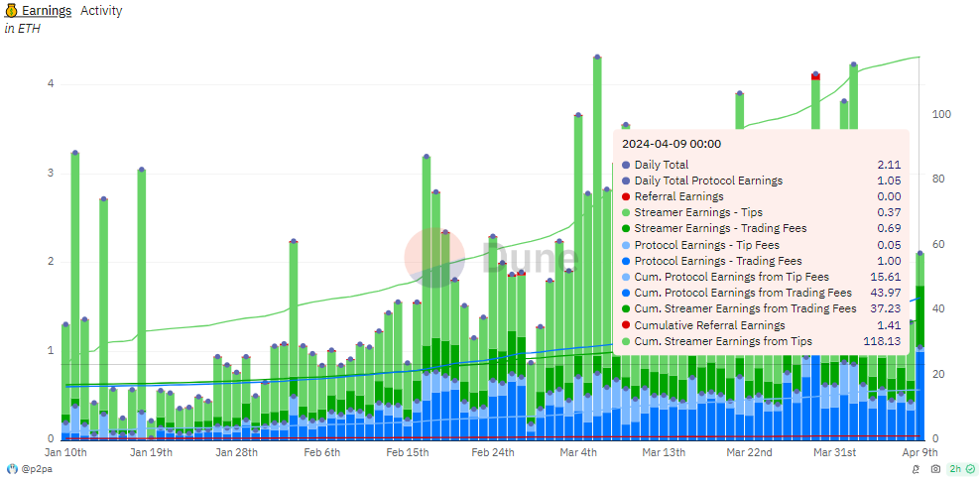Click the 'Apr 9th' x-axis label
This screenshot has width=980, height=483.
[919, 452]
